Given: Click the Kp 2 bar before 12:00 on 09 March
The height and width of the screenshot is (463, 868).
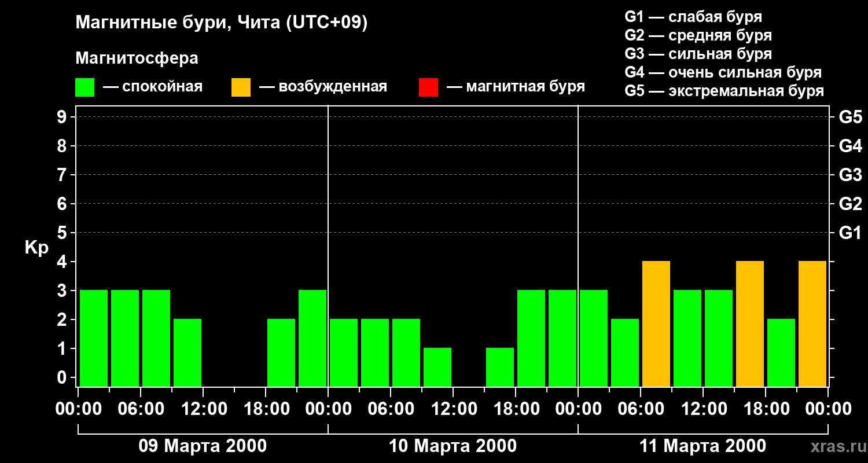Looking at the screenshot, I should point(187,352).
